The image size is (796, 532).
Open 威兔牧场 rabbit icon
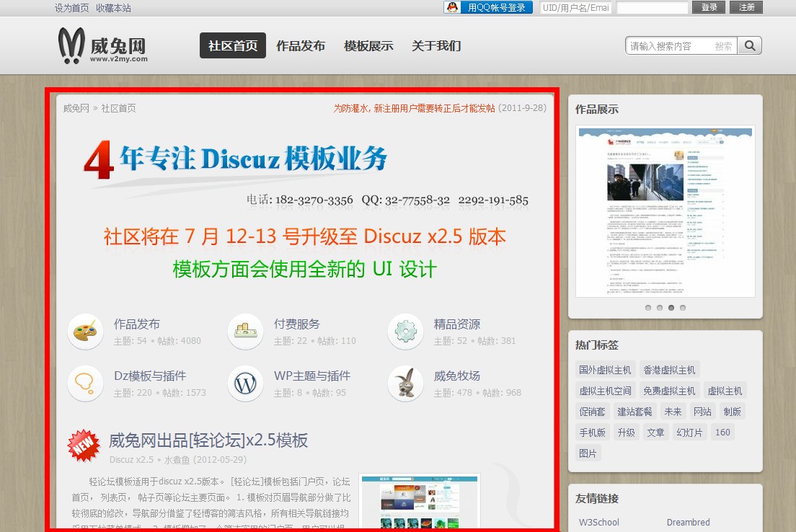[x=405, y=384]
